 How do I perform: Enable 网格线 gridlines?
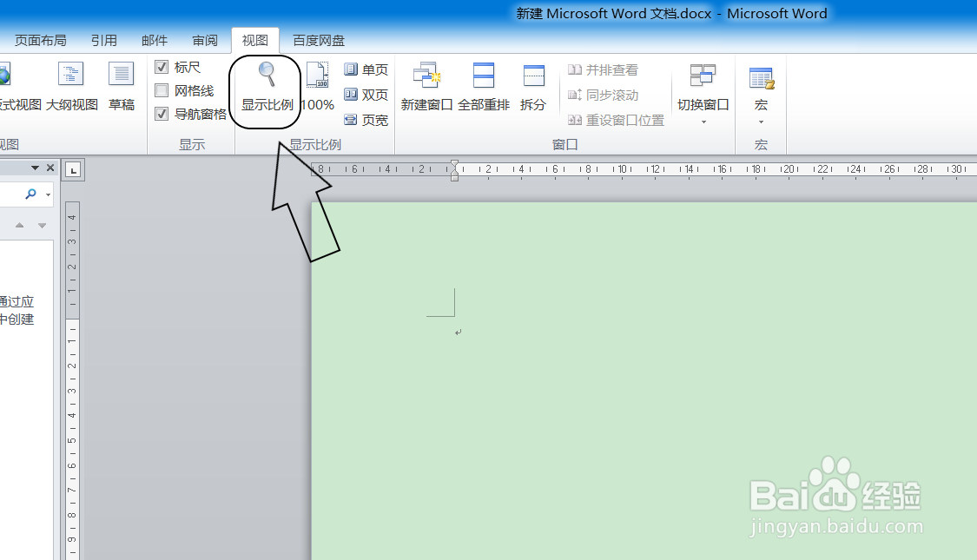click(162, 90)
